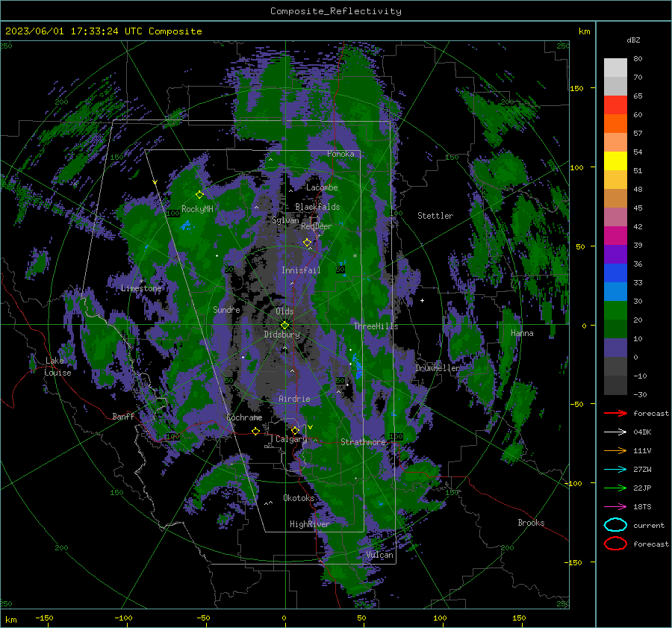Image resolution: width=672 pixels, height=628 pixels.
Task: Click blue swatch between 36 and 33 dBZ
Action: click(x=615, y=273)
